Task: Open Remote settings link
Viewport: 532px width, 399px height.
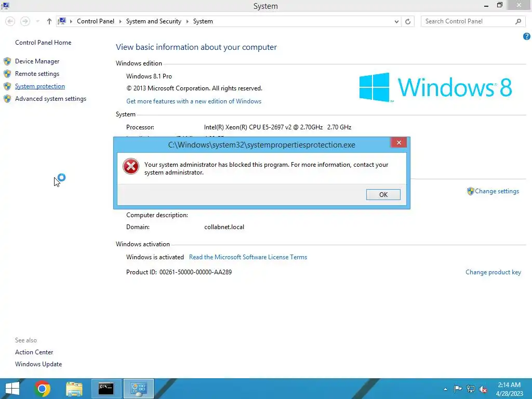Action: coord(37,74)
